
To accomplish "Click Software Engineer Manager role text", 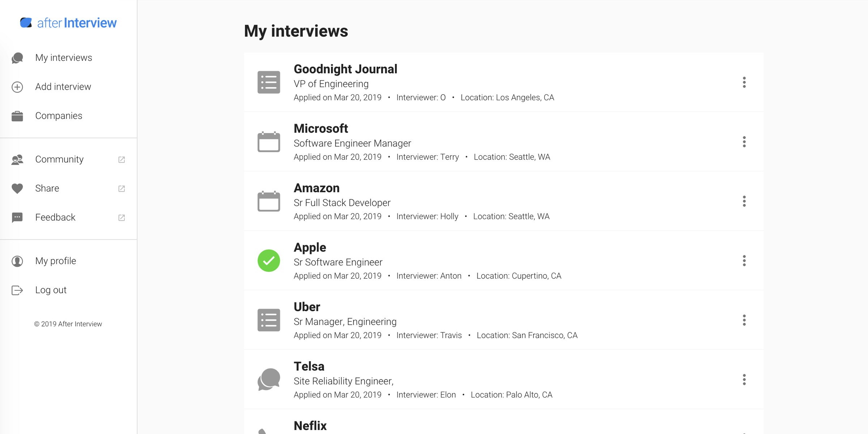I will coord(352,143).
